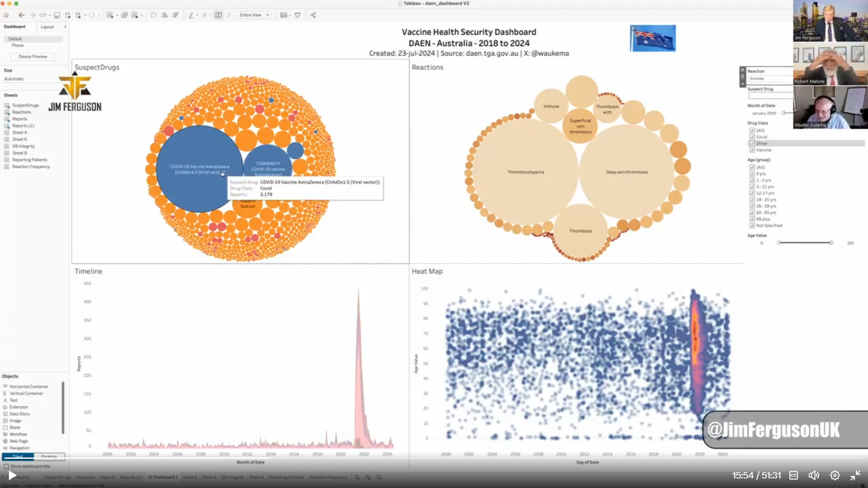Open the Entire View fit dropdown
The height and width of the screenshot is (488, 868).
pos(254,15)
